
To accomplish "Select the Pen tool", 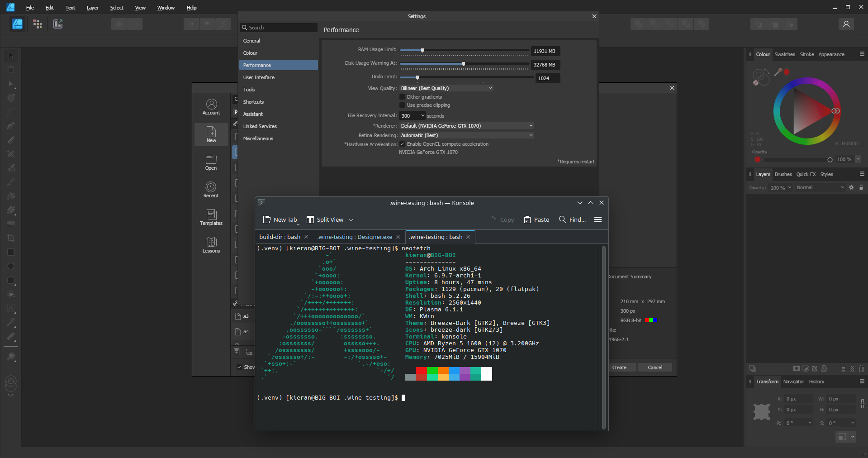I will pyautogui.click(x=11, y=125).
